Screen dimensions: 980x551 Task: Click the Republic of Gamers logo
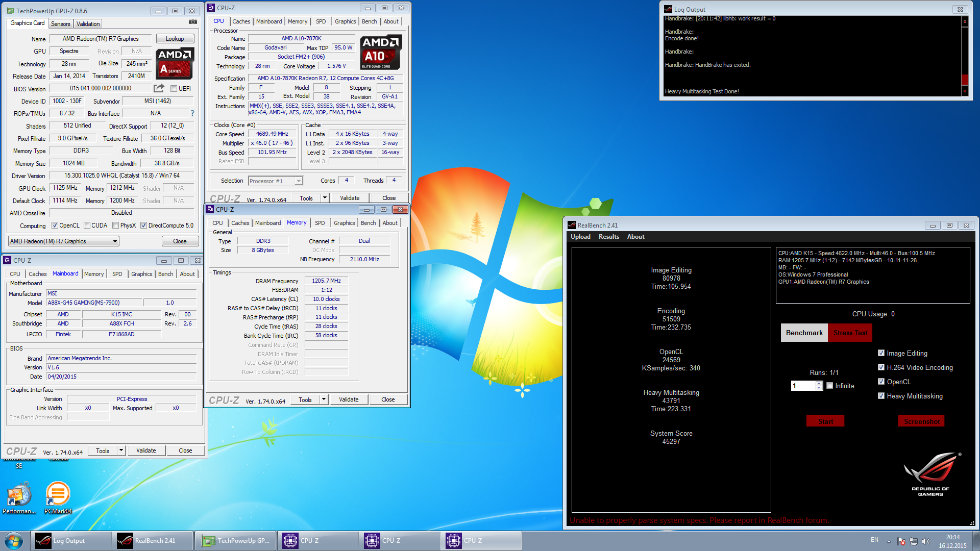931,473
